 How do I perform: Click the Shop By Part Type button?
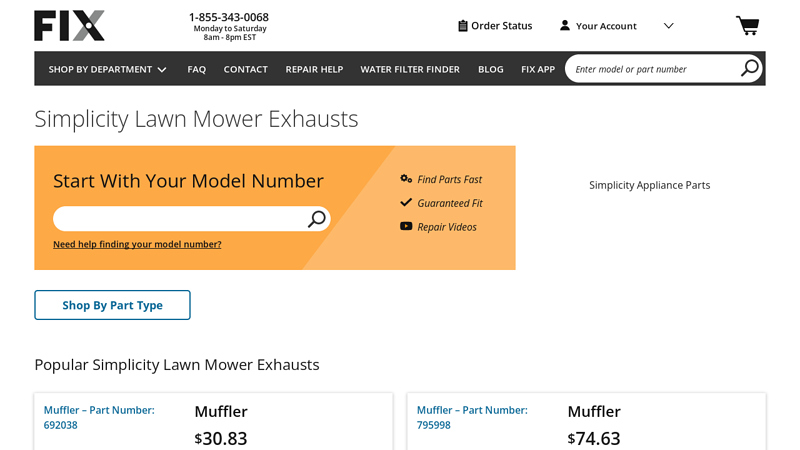112,305
